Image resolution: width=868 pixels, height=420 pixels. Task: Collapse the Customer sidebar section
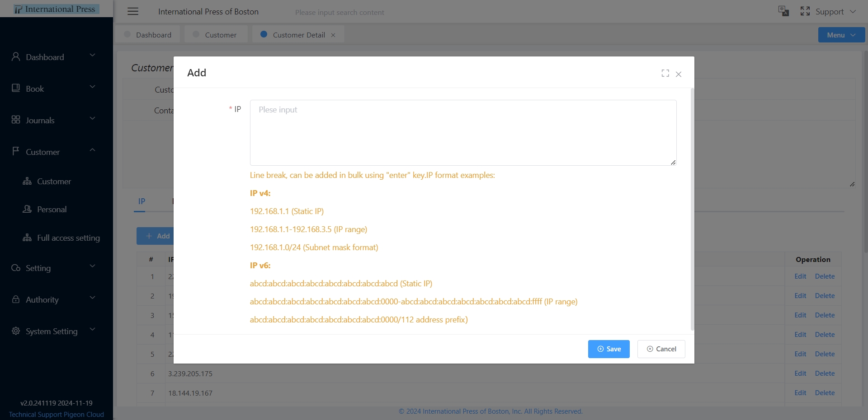click(x=92, y=150)
